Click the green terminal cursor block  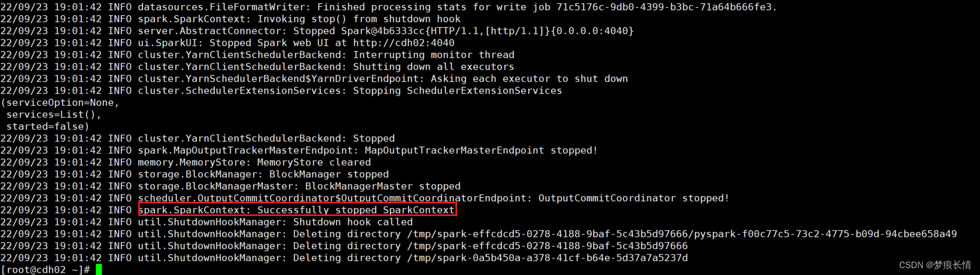[x=99, y=270]
